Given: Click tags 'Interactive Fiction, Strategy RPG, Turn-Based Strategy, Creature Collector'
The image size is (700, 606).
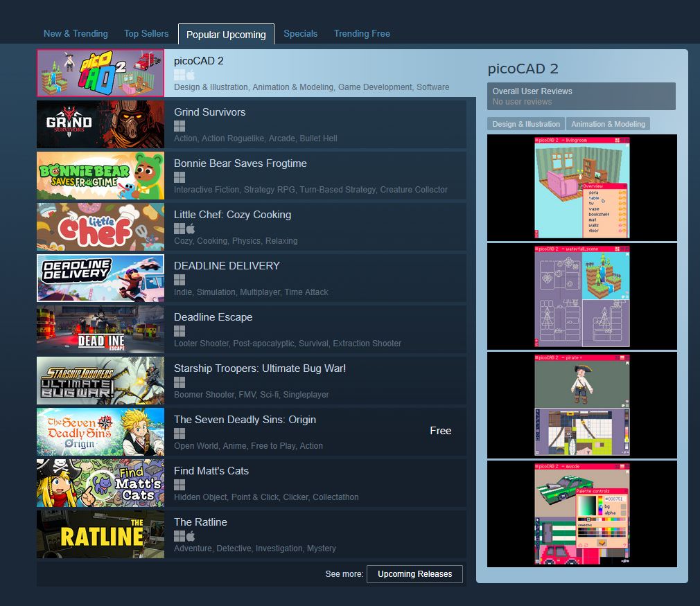Looking at the screenshot, I should click(310, 190).
